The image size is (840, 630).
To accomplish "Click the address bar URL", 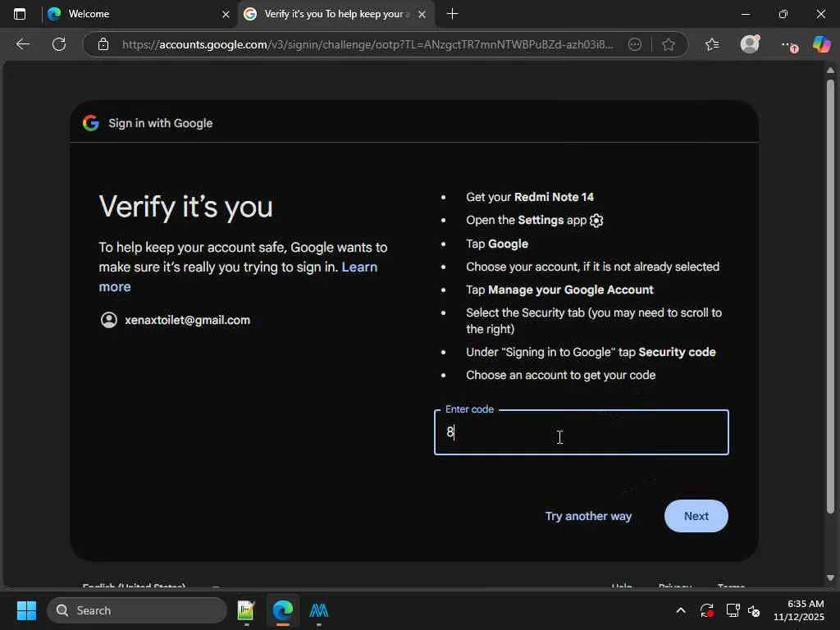I will (x=367, y=44).
